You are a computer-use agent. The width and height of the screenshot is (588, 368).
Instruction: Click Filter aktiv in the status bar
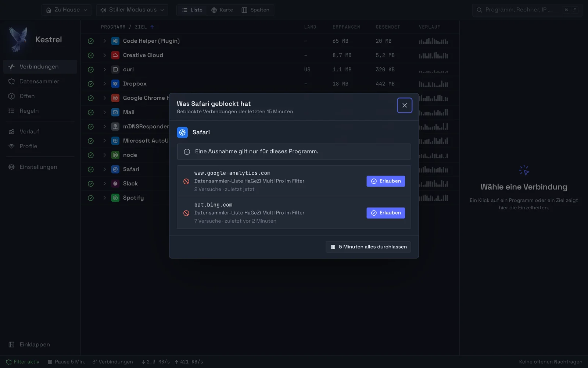tap(23, 362)
